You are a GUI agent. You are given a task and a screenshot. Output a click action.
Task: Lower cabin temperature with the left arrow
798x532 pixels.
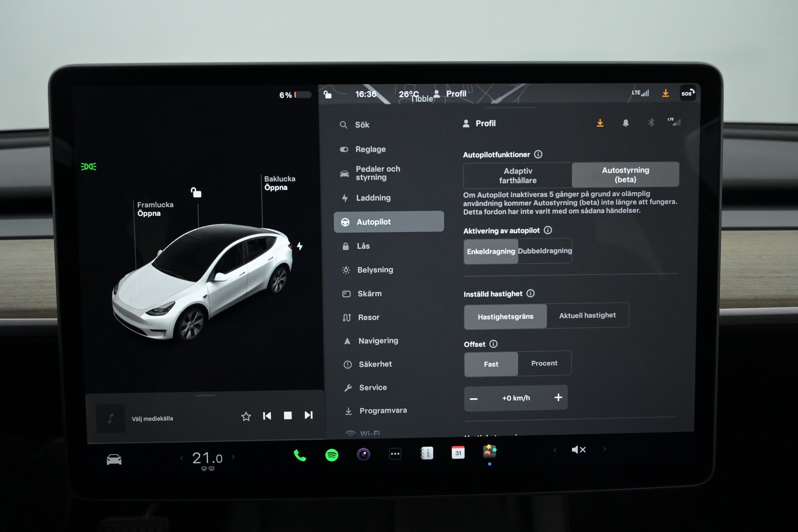(x=182, y=458)
